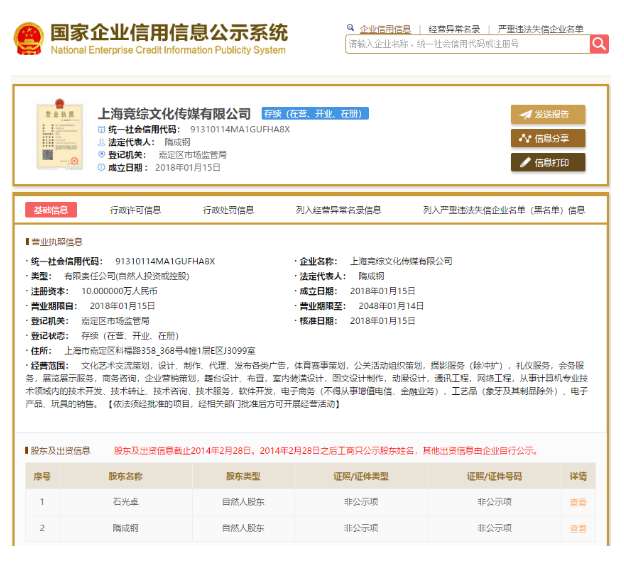Screen dimensions: 624x563
Task: Open the business license thumbnail image
Action: click(x=60, y=134)
